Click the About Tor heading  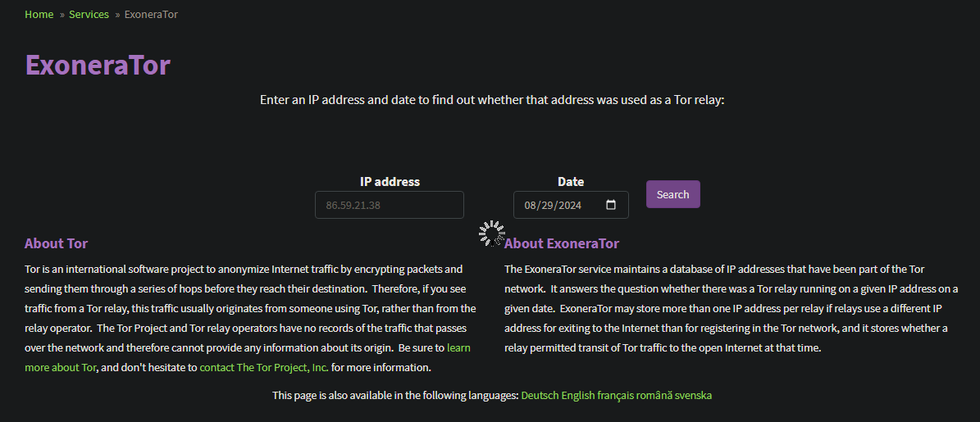[56, 243]
